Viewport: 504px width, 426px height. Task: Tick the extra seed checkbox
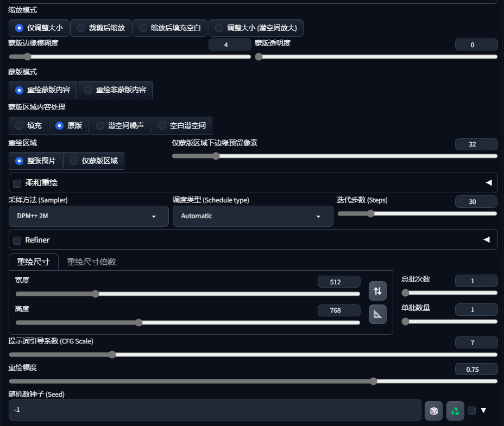tap(471, 410)
